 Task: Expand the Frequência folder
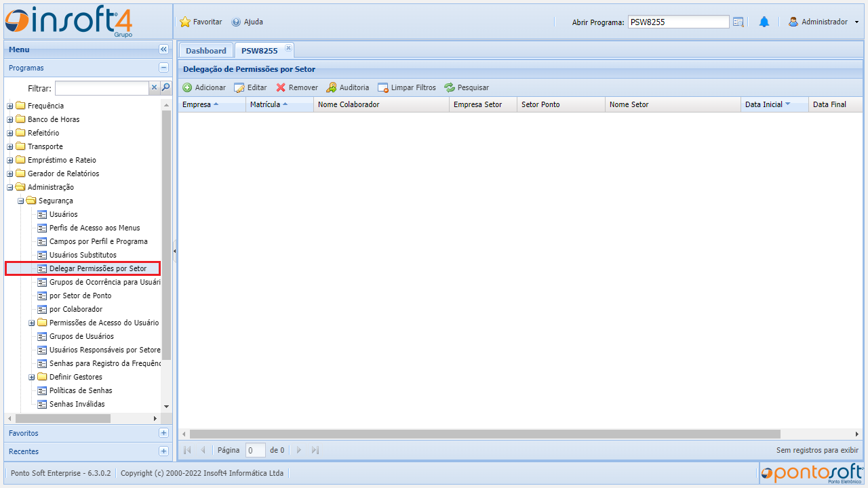click(10, 106)
